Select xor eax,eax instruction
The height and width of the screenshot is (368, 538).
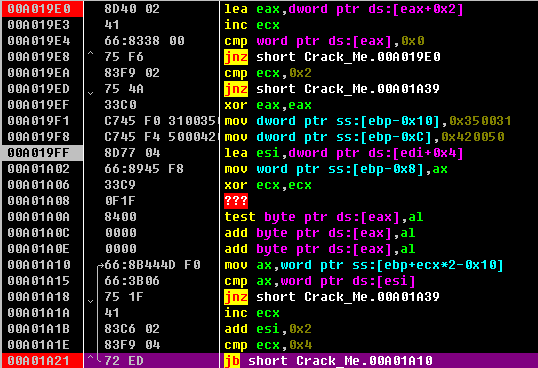(x=268, y=105)
